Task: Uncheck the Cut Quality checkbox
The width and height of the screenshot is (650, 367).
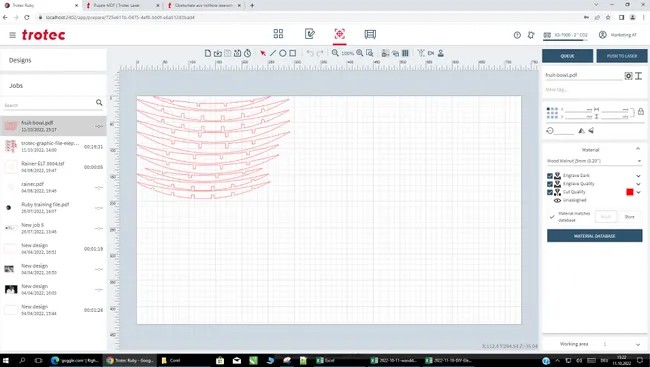Action: [x=550, y=192]
